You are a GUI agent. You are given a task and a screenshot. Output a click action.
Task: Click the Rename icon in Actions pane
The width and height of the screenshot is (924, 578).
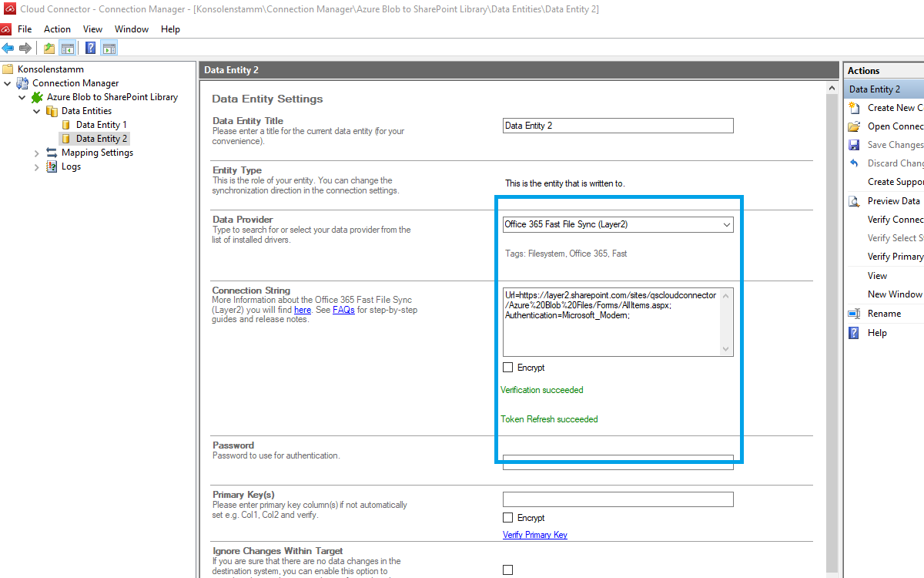[854, 314]
